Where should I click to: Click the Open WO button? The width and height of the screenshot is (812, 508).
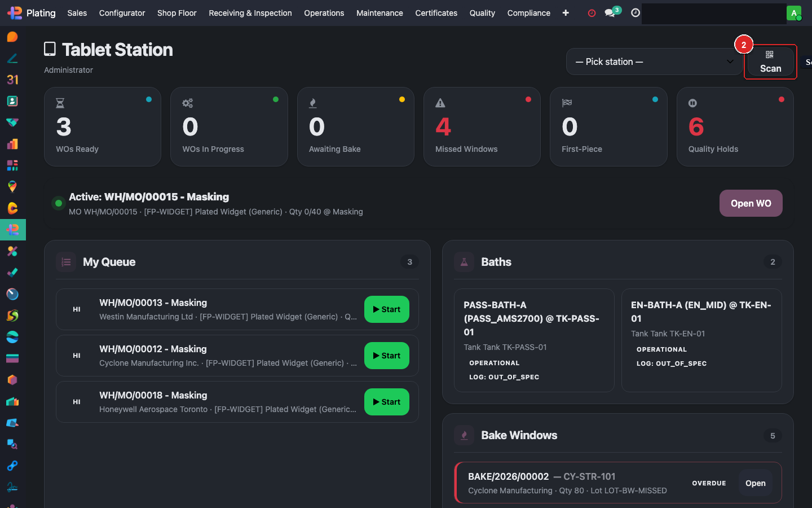coord(751,203)
